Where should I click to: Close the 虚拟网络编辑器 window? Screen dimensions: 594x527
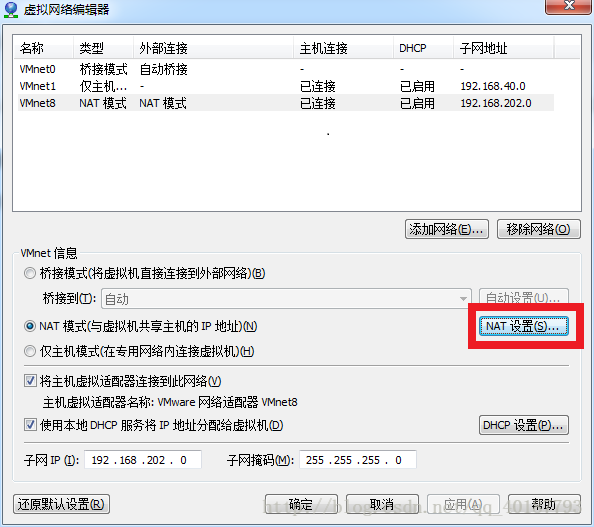(x=569, y=6)
